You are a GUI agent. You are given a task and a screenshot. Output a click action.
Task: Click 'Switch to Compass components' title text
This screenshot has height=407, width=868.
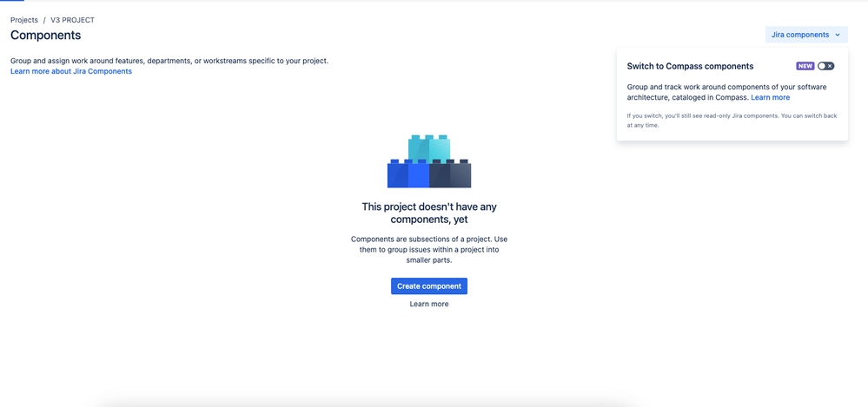690,66
